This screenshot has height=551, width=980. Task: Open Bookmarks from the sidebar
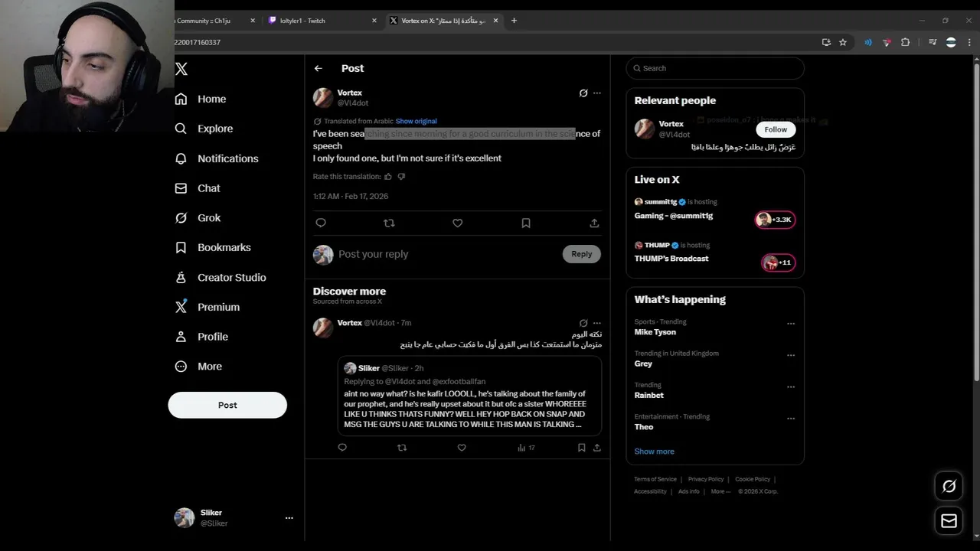[x=213, y=248]
